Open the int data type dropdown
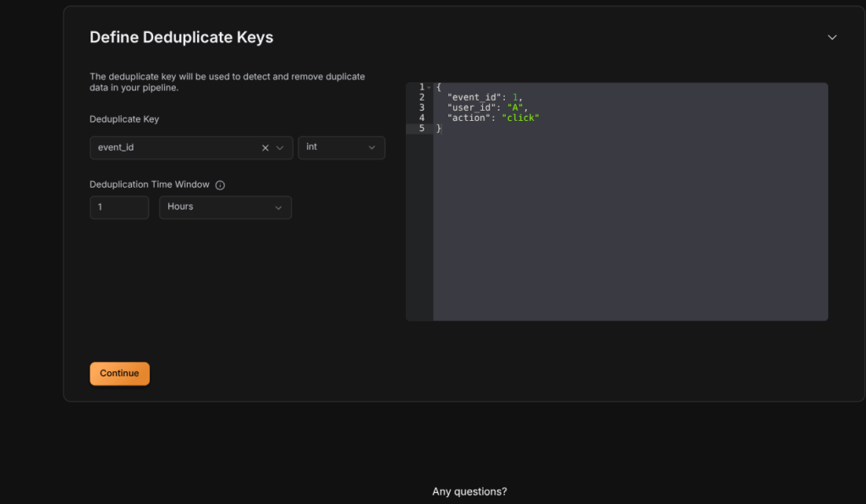This screenshot has width=866, height=504. click(341, 148)
